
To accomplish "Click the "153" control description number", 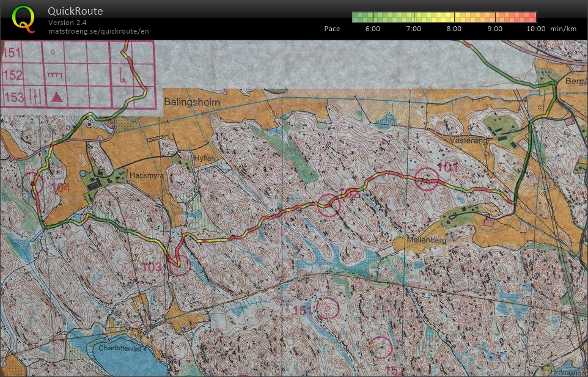I will pos(14,97).
